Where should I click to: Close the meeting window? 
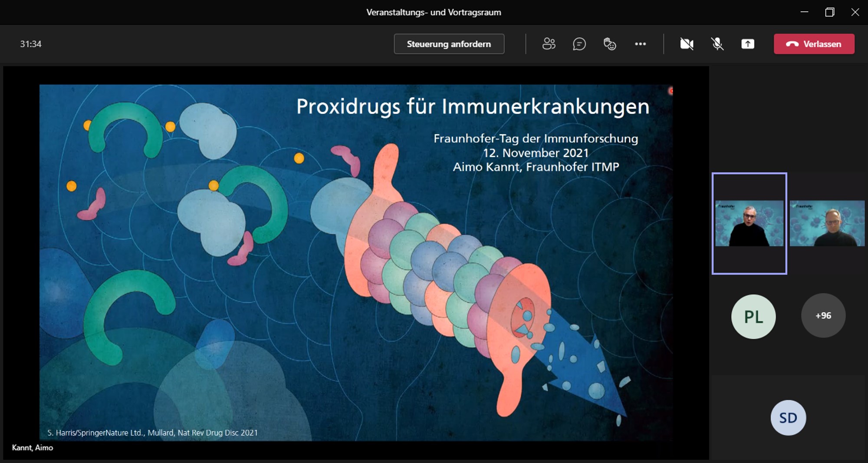pos(855,12)
